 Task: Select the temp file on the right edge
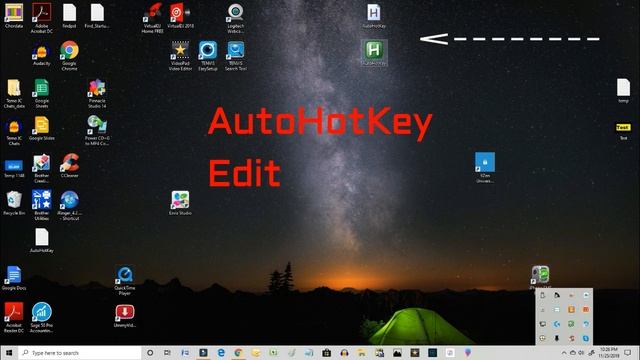(x=623, y=90)
